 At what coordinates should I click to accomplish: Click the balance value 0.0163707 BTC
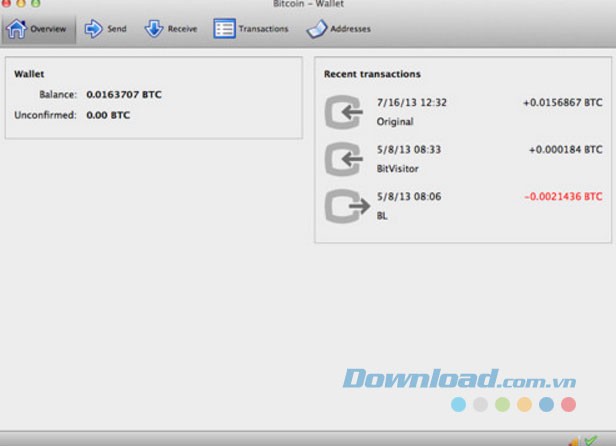124,95
